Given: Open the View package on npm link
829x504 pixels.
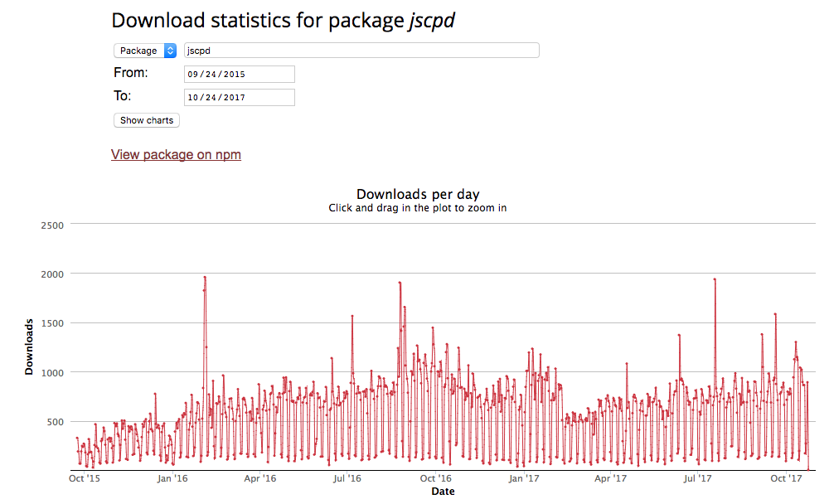Looking at the screenshot, I should click(176, 154).
